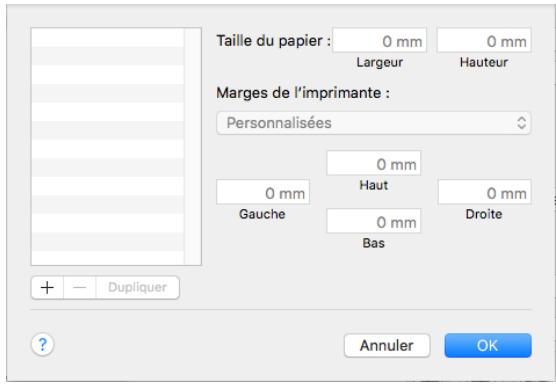
Task: Click the chevron arrows of Personnalisées popup
Action: [521, 123]
